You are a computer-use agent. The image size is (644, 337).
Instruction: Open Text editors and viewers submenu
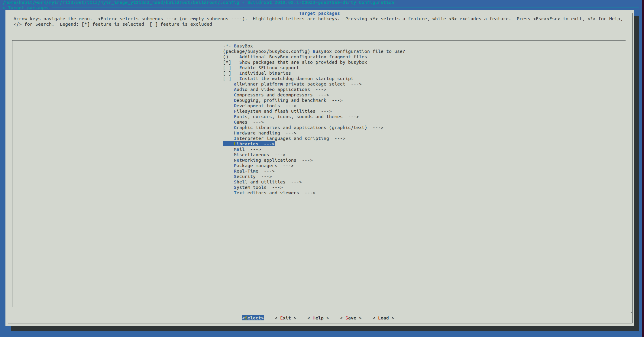(274, 193)
